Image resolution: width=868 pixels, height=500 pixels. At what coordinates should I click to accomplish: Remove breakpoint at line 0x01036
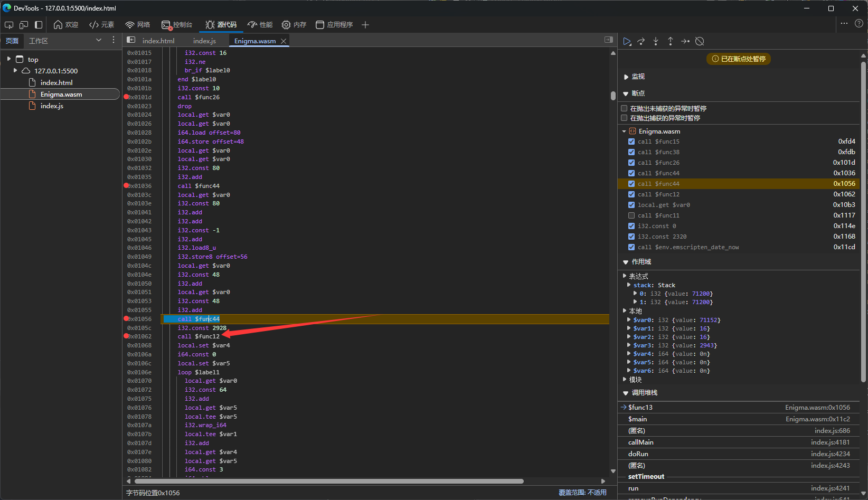pos(127,186)
